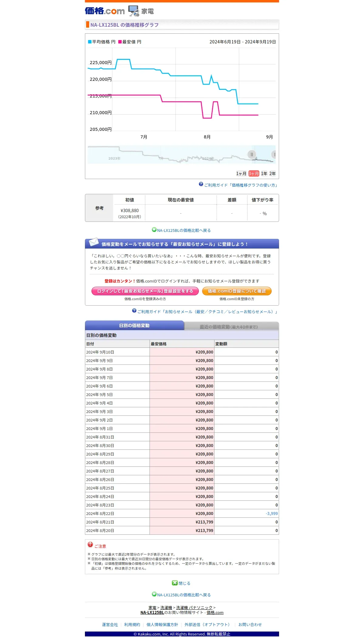
Task: Grab the left range handle on the overview chart
Action: [x=252, y=154]
